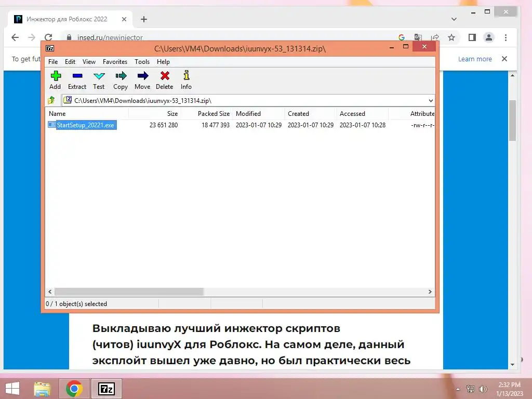This screenshot has height=399, width=532.
Task: Choose the Move toolbar icon
Action: point(143,76)
